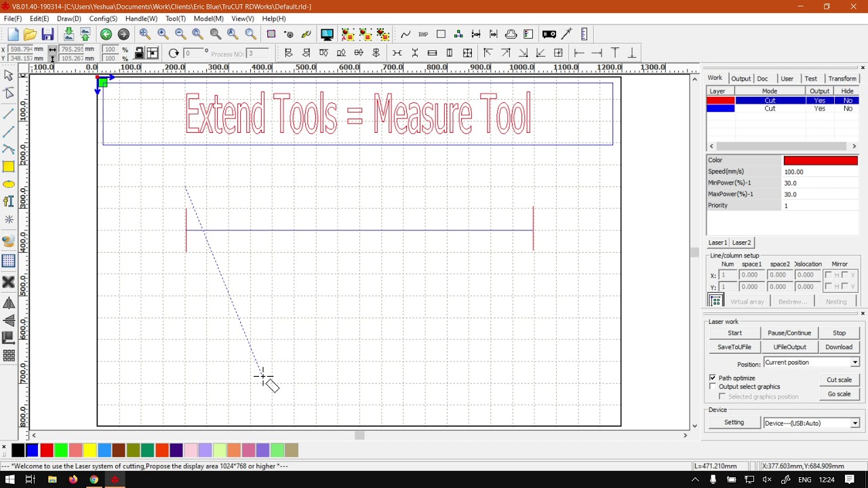
Task: Toggle the aspect ratio lock icon
Action: pyautogui.click(x=139, y=54)
